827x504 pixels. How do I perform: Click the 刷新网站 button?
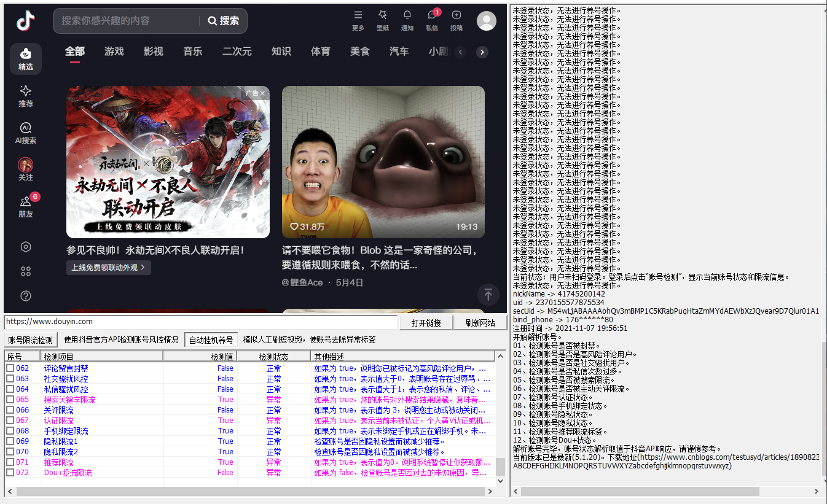click(x=480, y=323)
